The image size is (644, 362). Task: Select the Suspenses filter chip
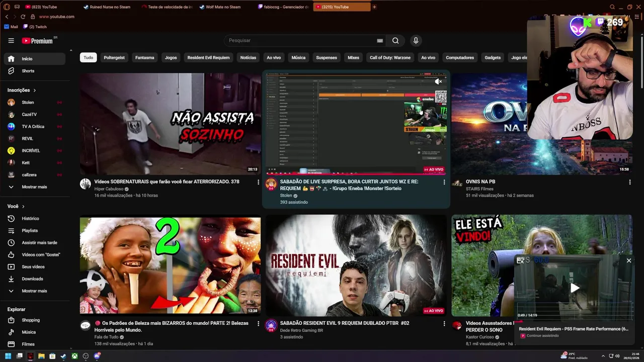[x=327, y=58]
